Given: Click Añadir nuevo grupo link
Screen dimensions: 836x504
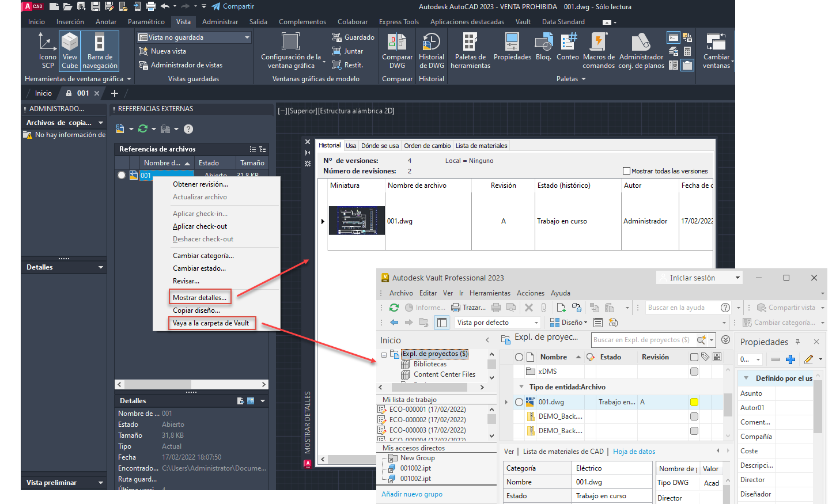Looking at the screenshot, I should (412, 494).
